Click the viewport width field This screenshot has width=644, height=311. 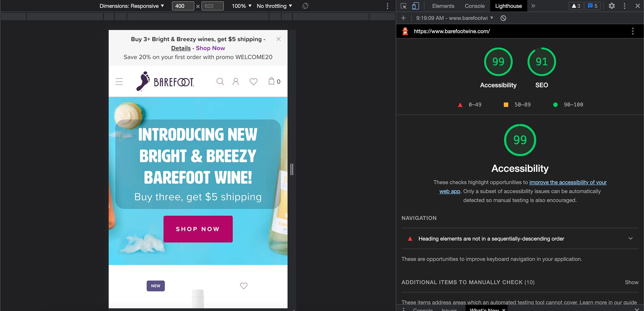coord(183,6)
